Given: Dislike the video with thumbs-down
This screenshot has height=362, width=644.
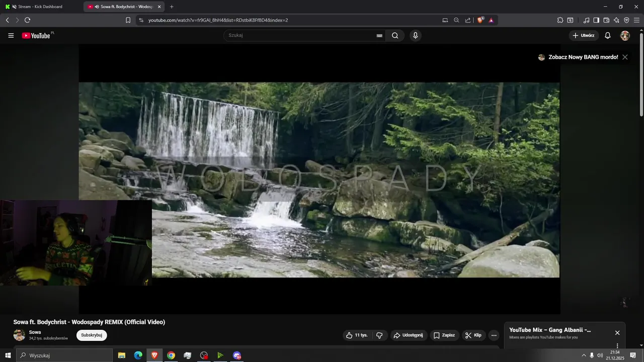Looking at the screenshot, I should pos(379,335).
